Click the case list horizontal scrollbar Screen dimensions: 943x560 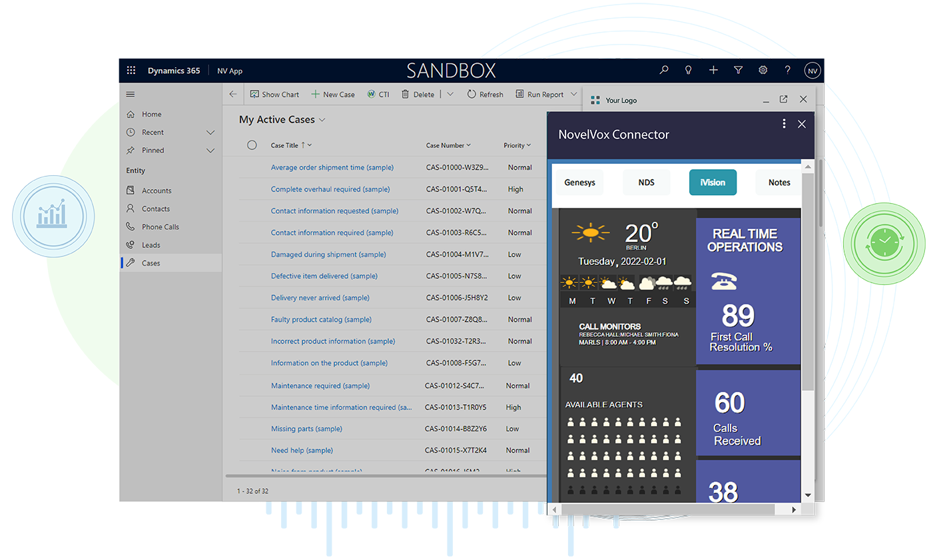coord(386,476)
